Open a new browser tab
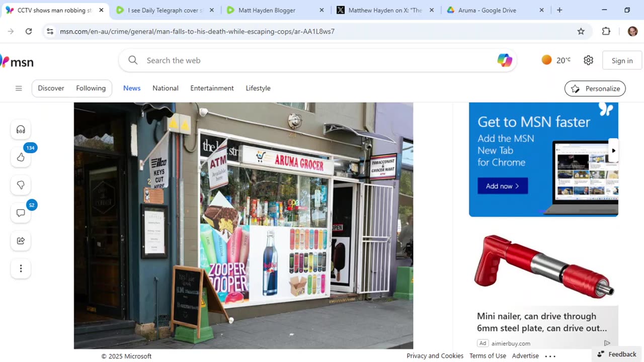This screenshot has width=644, height=362. point(559,10)
